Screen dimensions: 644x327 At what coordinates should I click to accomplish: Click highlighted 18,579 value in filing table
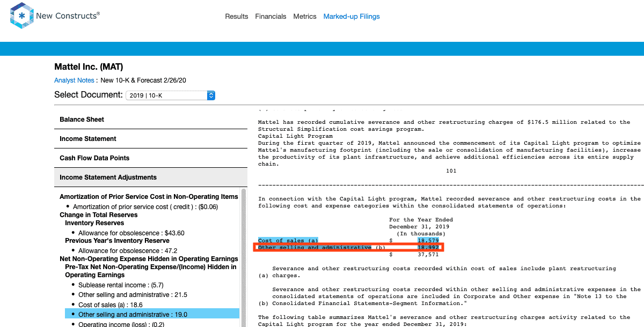coord(428,241)
